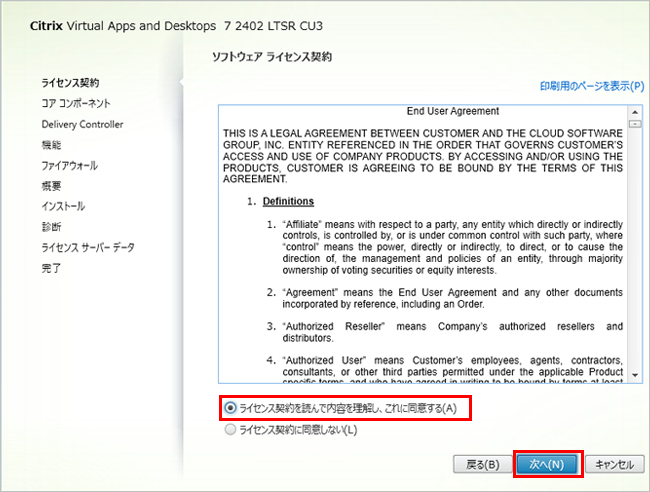Select the コア コンポーネント step in sidebar

click(x=76, y=103)
